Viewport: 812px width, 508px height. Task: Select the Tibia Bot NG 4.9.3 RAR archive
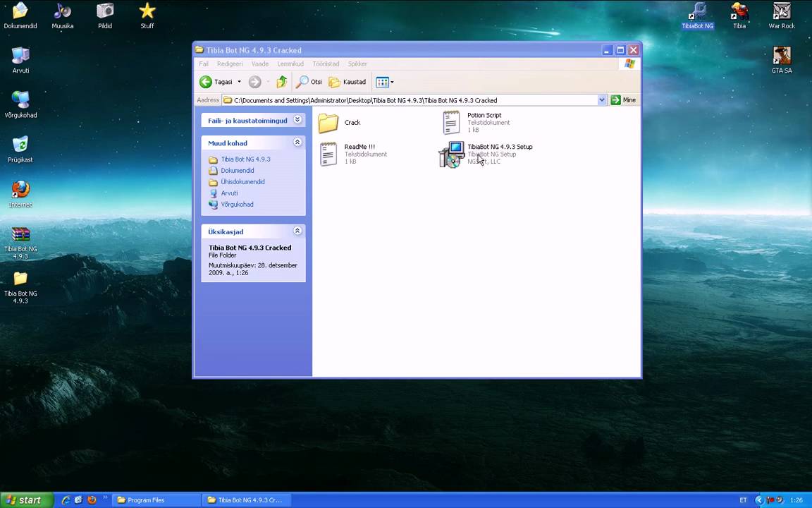click(x=20, y=243)
